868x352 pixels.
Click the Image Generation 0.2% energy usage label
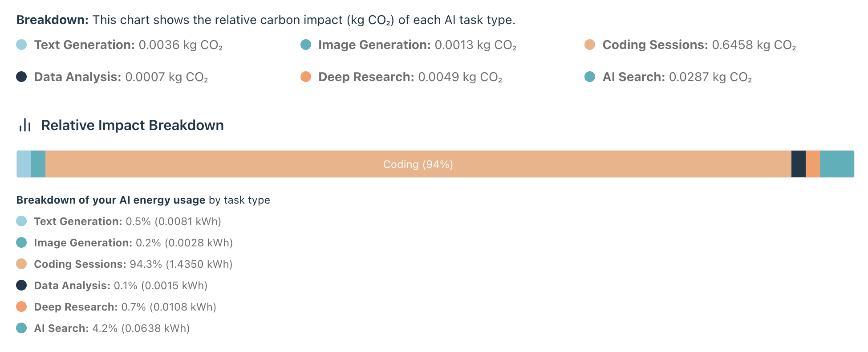(133, 243)
